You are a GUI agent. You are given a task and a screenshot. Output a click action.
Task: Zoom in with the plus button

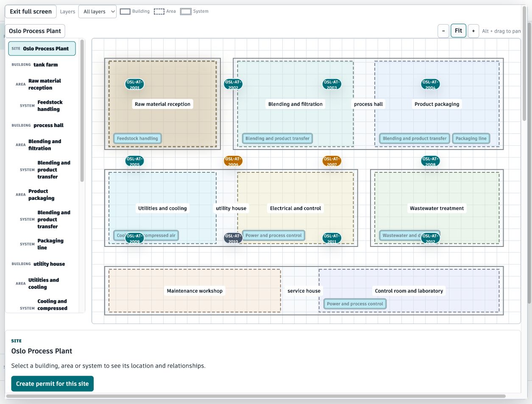[x=474, y=31]
